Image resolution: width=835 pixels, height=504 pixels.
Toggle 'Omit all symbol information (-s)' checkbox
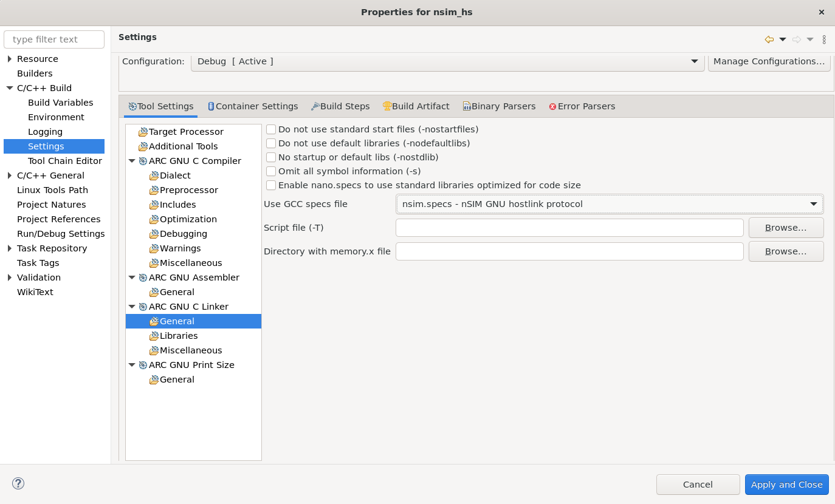coord(271,171)
